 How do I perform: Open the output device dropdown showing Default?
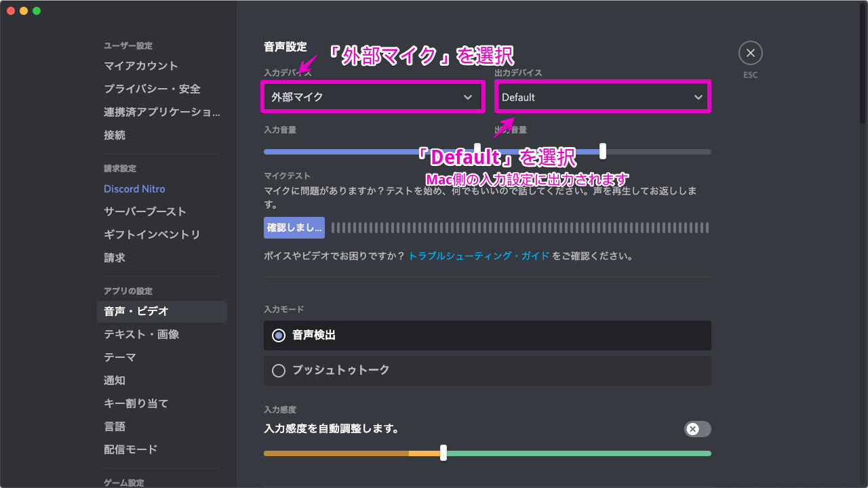click(603, 97)
